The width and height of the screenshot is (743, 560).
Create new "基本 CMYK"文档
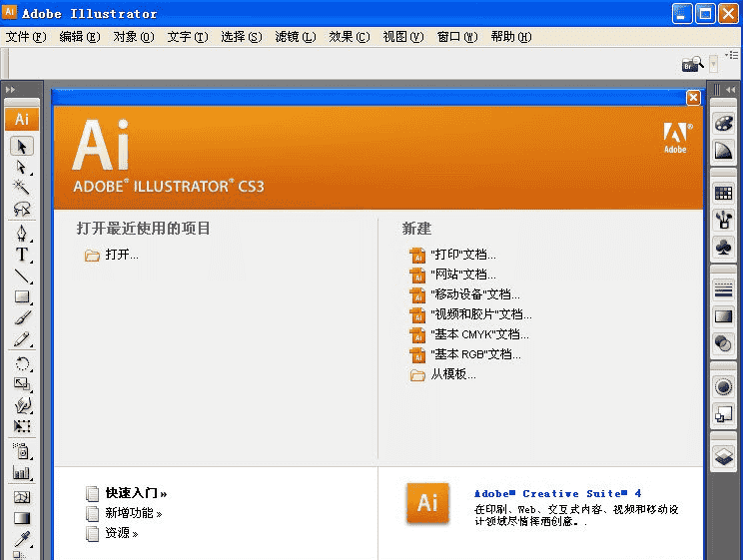coord(469,334)
